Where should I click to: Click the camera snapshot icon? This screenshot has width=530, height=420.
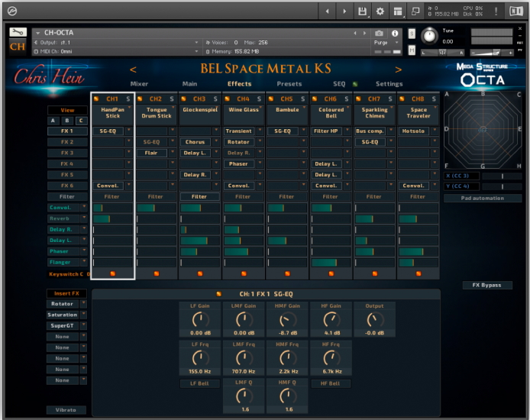(380, 34)
